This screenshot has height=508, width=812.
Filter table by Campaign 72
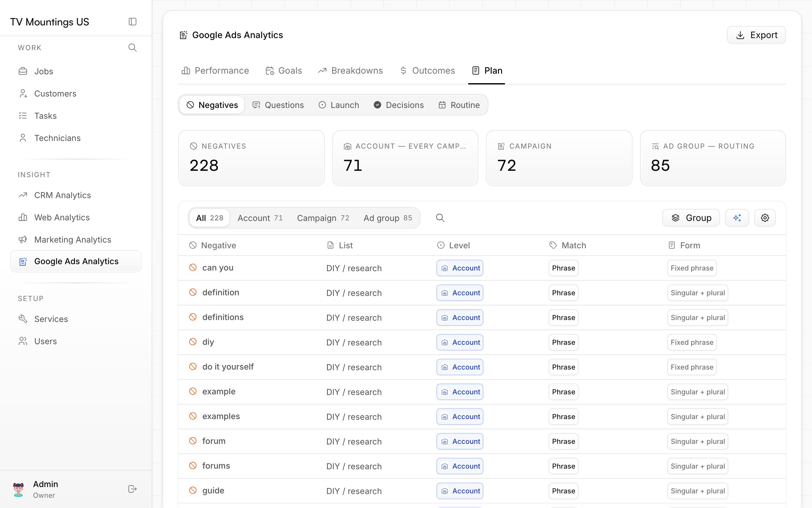(x=323, y=218)
